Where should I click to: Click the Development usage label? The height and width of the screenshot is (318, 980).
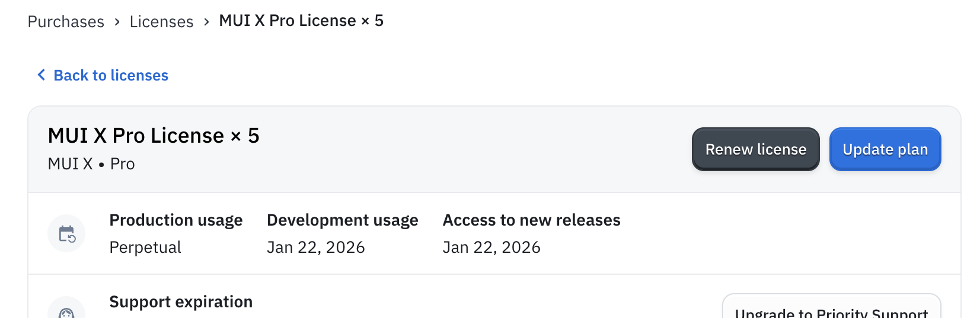(343, 220)
